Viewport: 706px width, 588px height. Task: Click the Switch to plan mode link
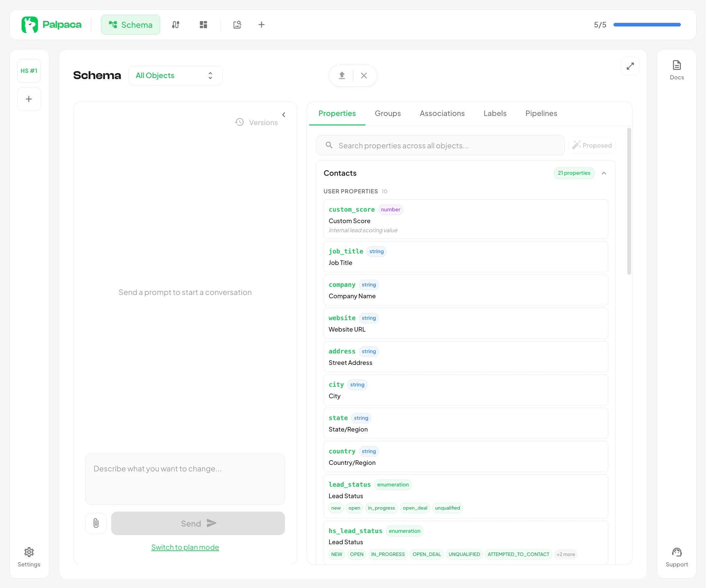(x=185, y=547)
